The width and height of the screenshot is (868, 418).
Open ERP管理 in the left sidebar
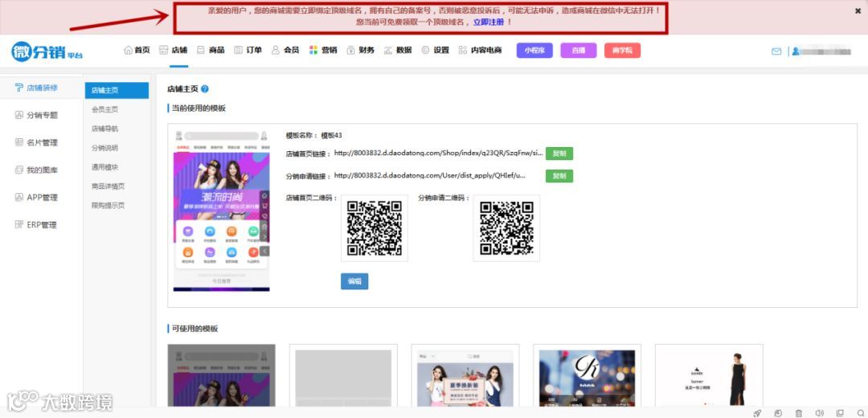36,225
